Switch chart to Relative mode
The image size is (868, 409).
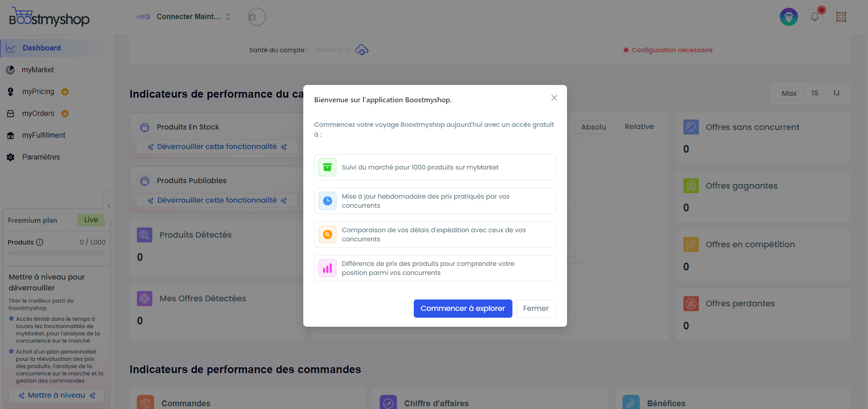click(x=639, y=127)
